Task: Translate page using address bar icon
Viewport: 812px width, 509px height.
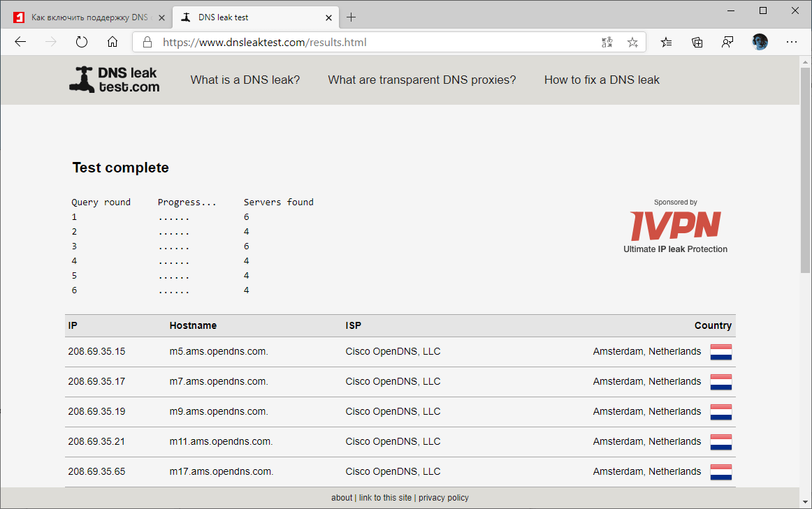Action: [607, 43]
